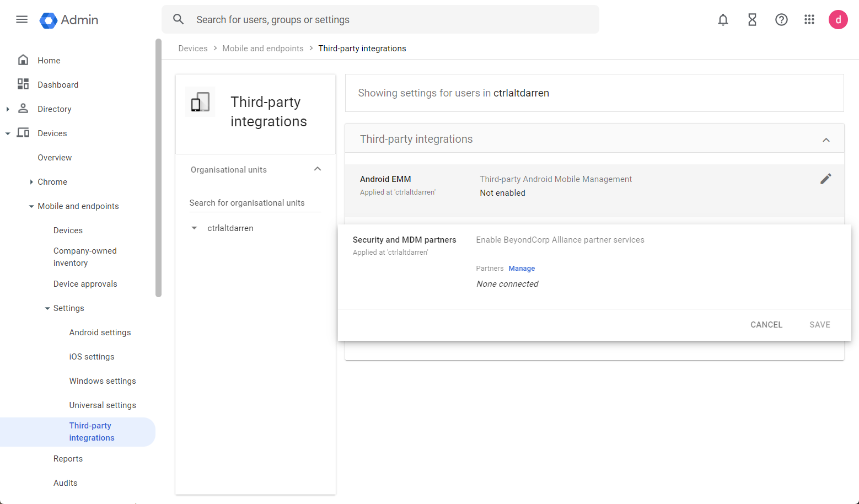
Task: Select Dashboard in the sidebar
Action: 58,85
